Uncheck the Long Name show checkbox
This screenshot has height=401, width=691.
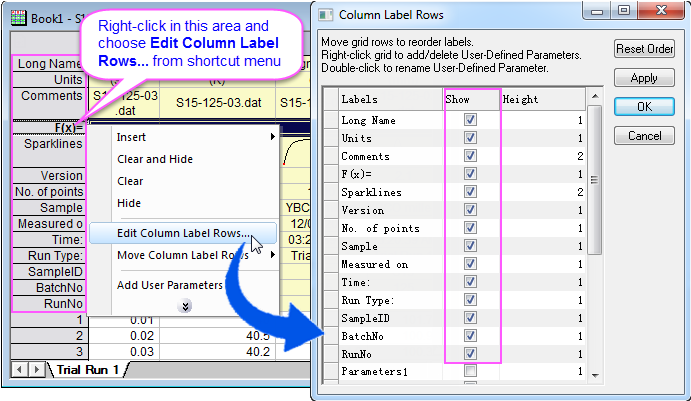tap(470, 120)
